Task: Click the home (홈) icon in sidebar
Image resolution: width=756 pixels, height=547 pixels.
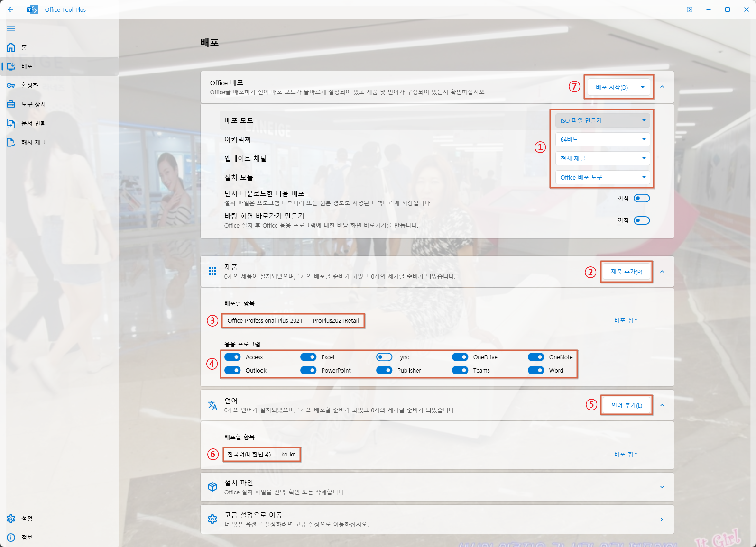Action: (11, 47)
